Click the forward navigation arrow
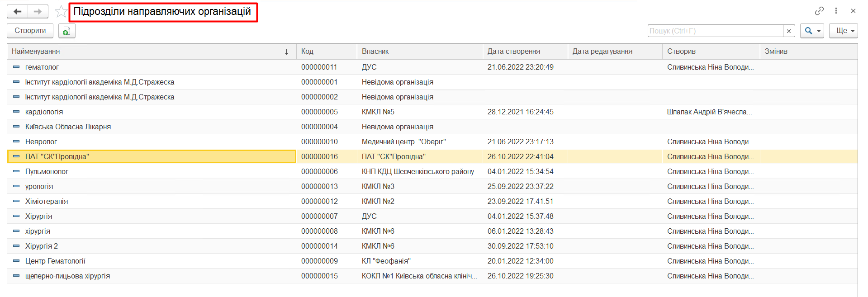The width and height of the screenshot is (868, 297). (38, 12)
